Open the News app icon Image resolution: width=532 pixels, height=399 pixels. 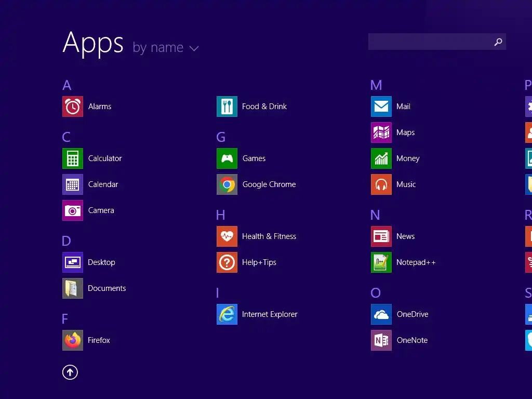tap(381, 236)
